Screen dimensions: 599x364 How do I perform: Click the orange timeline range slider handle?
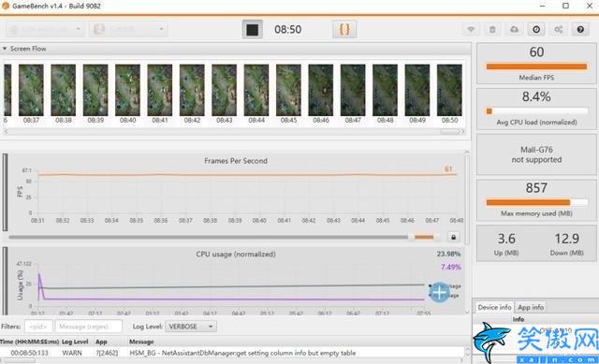[x=424, y=237]
